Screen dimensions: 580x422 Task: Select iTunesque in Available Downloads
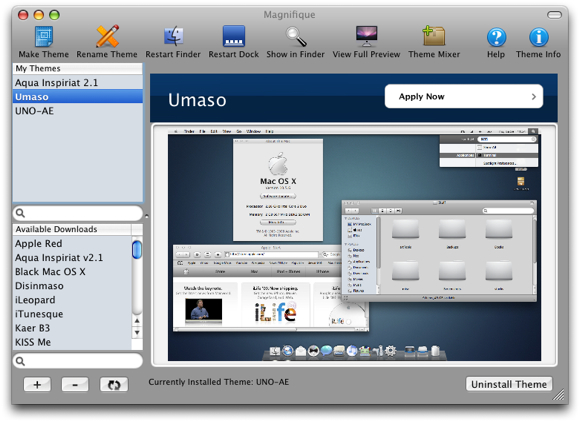point(72,314)
